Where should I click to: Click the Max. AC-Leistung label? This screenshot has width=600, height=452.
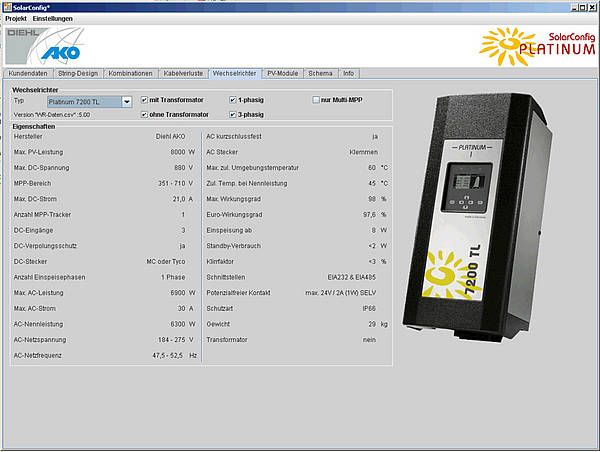point(38,293)
